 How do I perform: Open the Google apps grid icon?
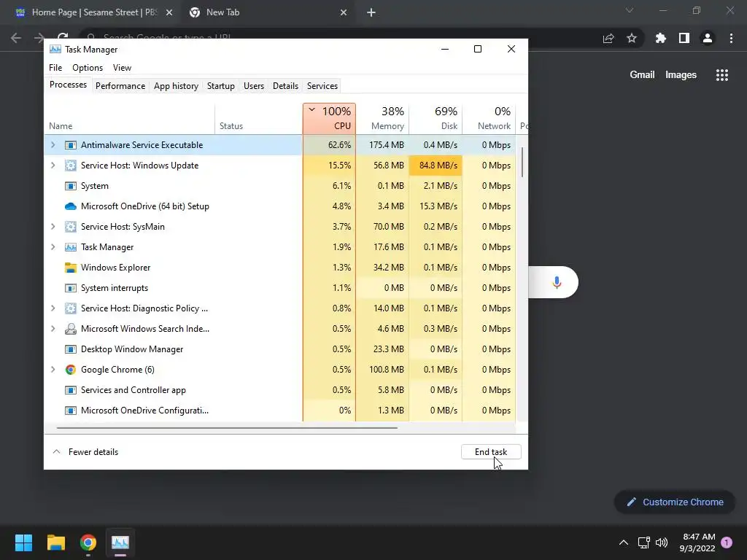(x=721, y=75)
